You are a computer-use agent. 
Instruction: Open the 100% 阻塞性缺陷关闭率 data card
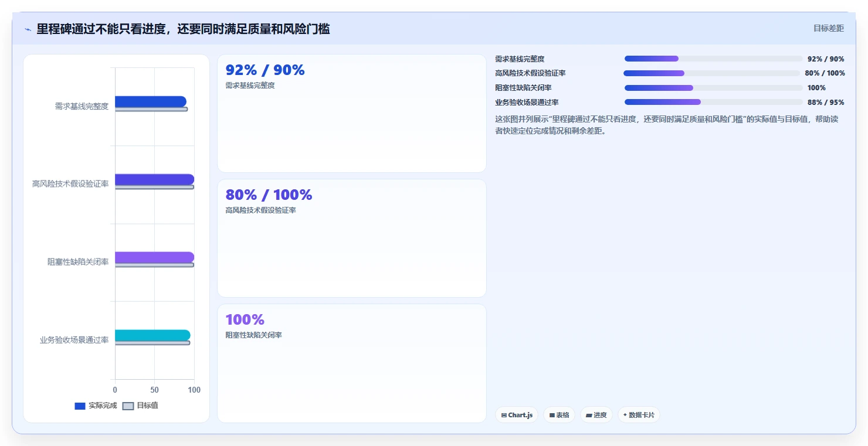tap(352, 363)
